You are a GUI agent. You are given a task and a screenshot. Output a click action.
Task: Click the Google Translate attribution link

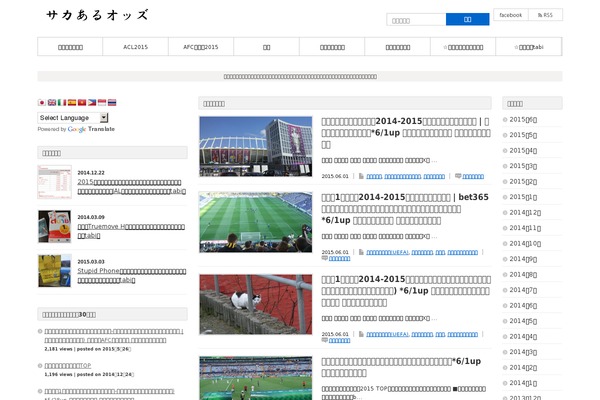click(x=91, y=129)
